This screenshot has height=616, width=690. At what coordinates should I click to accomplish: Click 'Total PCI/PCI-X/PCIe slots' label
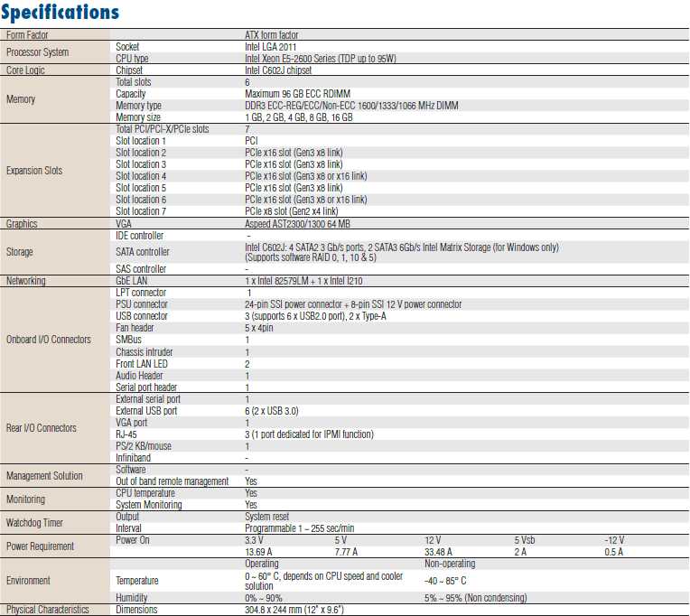point(163,129)
